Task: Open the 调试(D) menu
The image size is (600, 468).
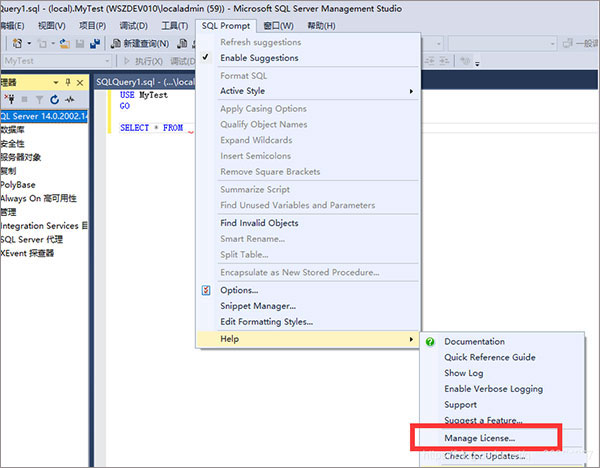Action: coord(134,26)
